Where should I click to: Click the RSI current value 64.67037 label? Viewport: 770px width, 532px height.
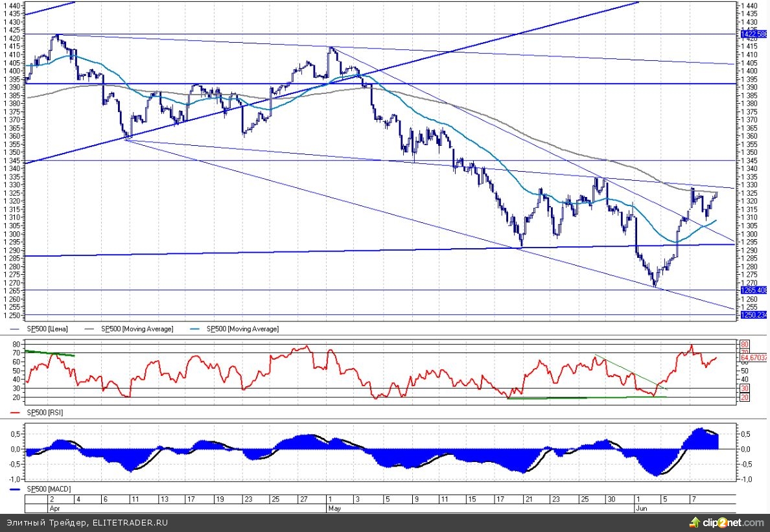pos(754,357)
